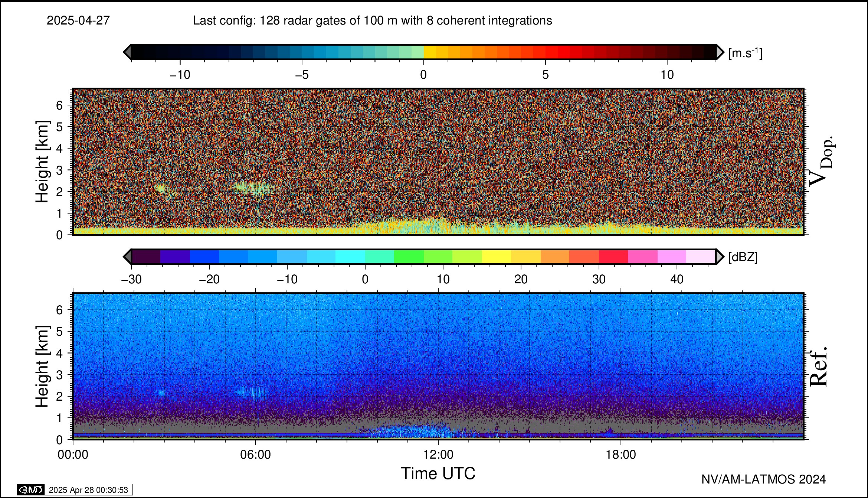Click the –20 label on dBZ colorbar

(209, 279)
